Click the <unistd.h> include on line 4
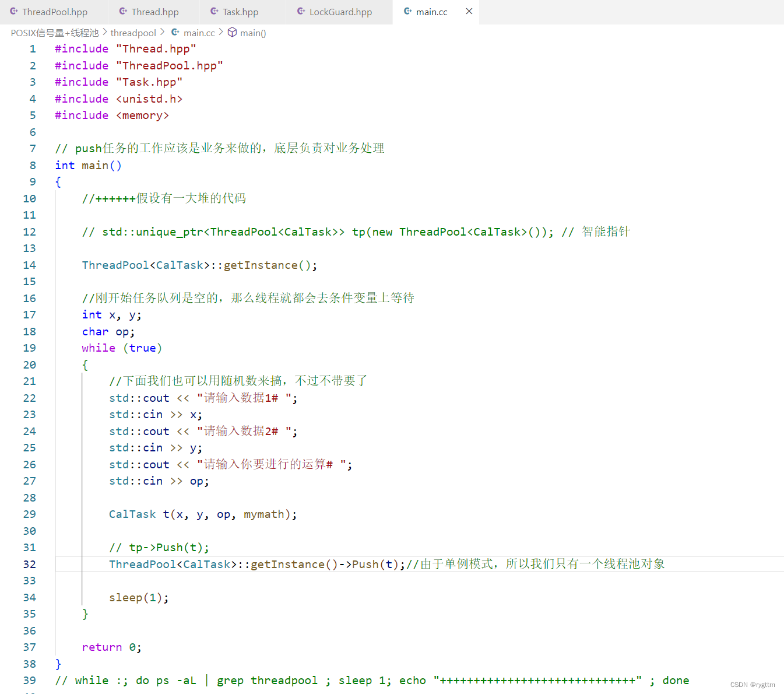The height and width of the screenshot is (694, 784). point(149,99)
